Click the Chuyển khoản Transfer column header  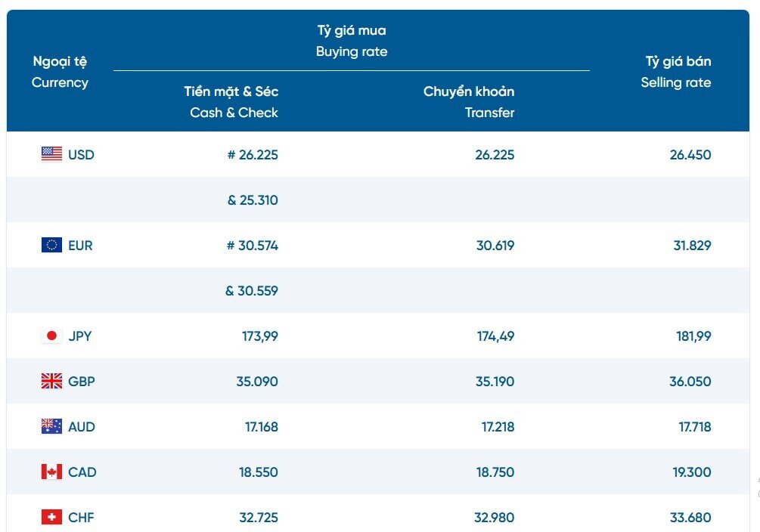(x=469, y=102)
